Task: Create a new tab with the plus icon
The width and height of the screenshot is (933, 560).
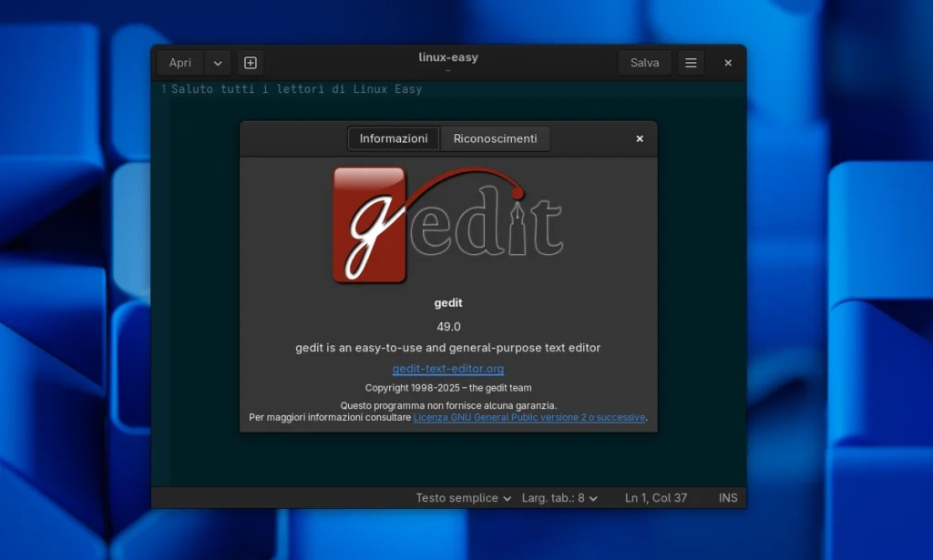Action: tap(250, 62)
